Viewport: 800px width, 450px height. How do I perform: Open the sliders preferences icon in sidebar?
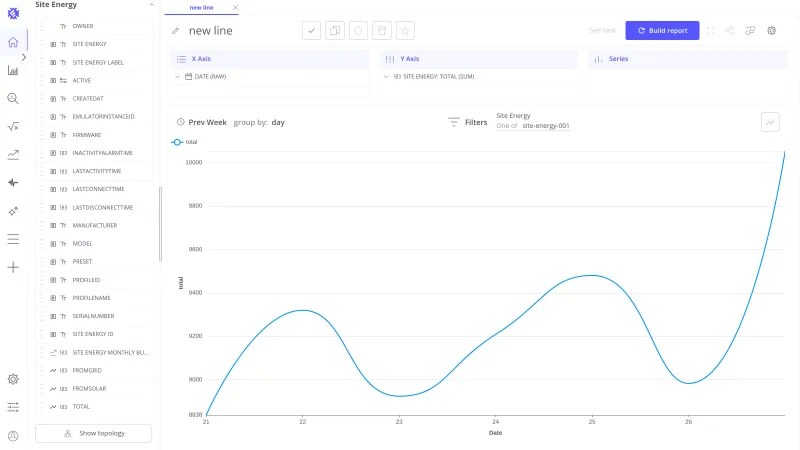click(x=13, y=407)
